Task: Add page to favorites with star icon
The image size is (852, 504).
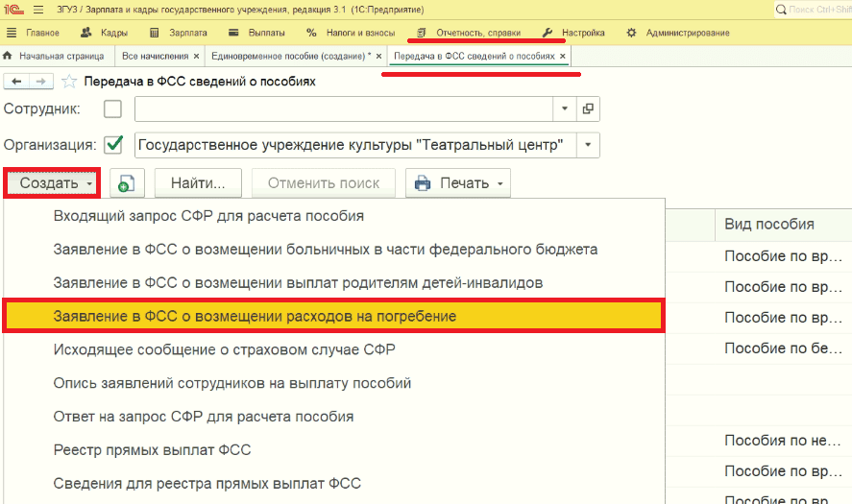Action: [69, 82]
